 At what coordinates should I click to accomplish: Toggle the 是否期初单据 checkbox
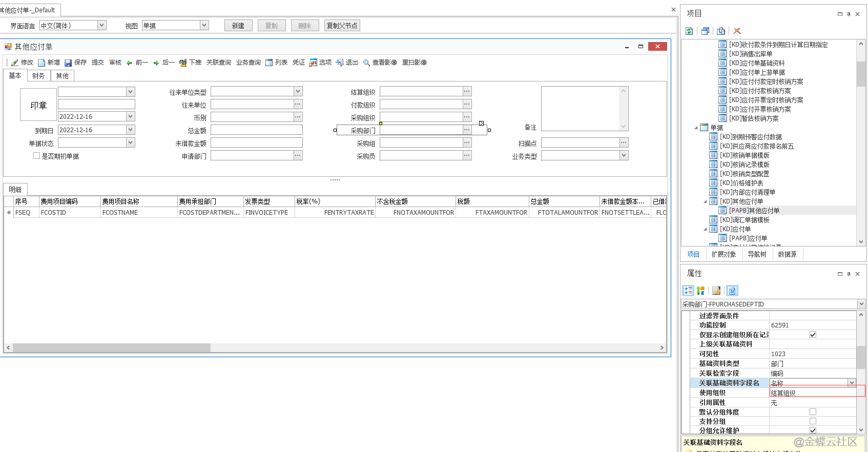36,156
